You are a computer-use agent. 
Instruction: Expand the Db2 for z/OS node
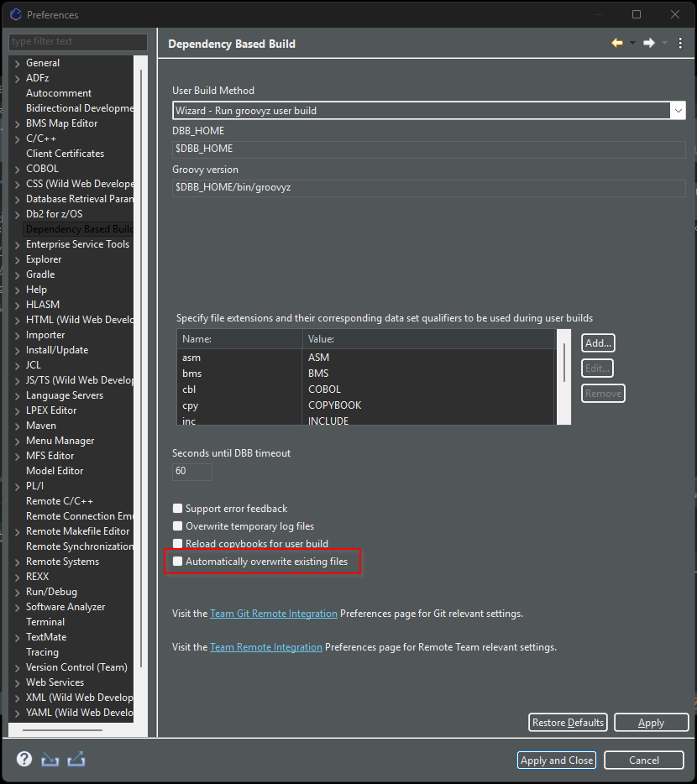(x=18, y=215)
